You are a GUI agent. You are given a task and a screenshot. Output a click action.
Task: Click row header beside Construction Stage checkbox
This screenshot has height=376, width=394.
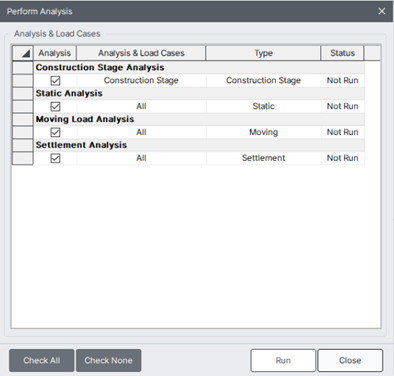tap(23, 81)
